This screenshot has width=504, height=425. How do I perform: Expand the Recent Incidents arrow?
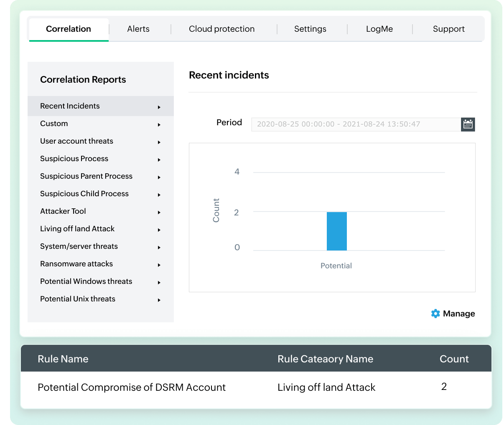159,107
